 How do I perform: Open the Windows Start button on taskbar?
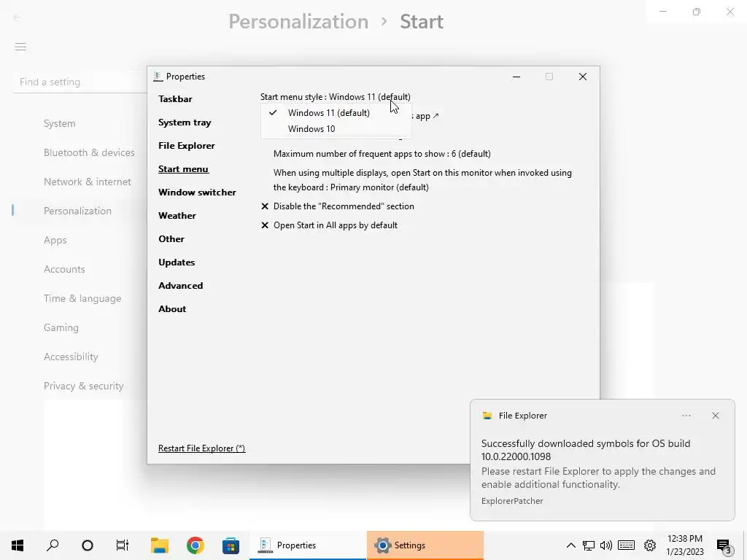(x=18, y=545)
